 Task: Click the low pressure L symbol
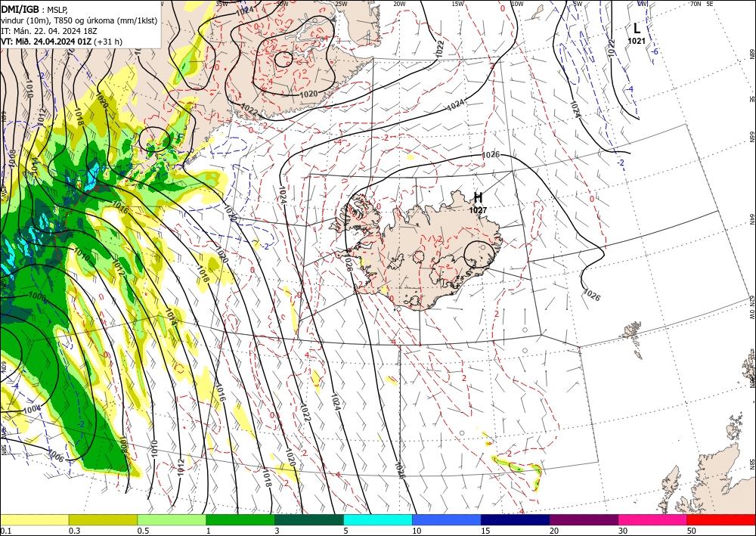[x=637, y=29]
